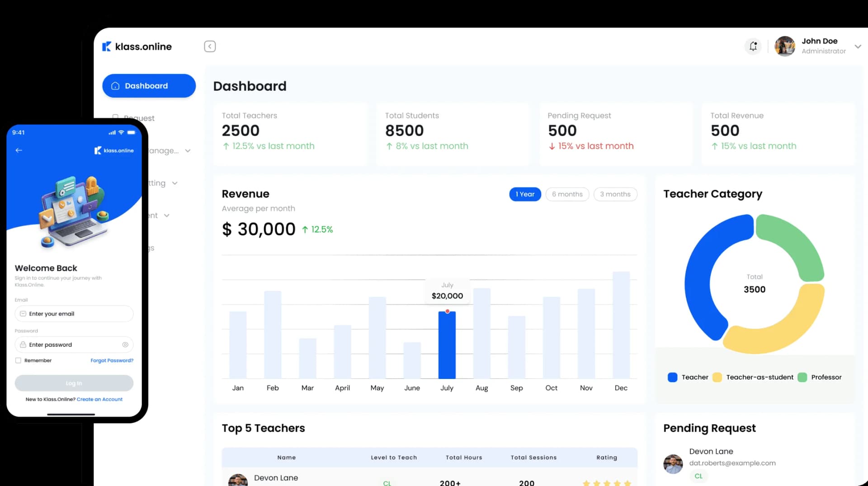The image size is (868, 486).
Task: Select the 3 months revenue range
Action: point(615,194)
